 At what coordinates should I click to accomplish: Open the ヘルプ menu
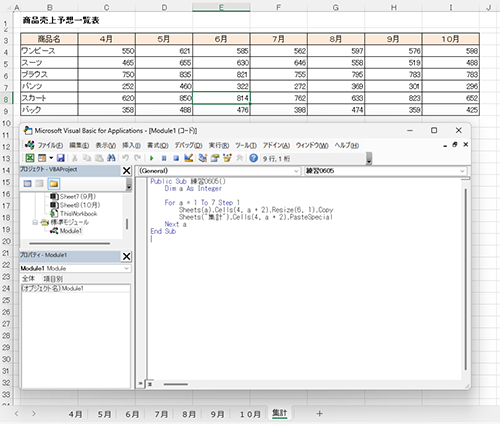pyautogui.click(x=347, y=145)
